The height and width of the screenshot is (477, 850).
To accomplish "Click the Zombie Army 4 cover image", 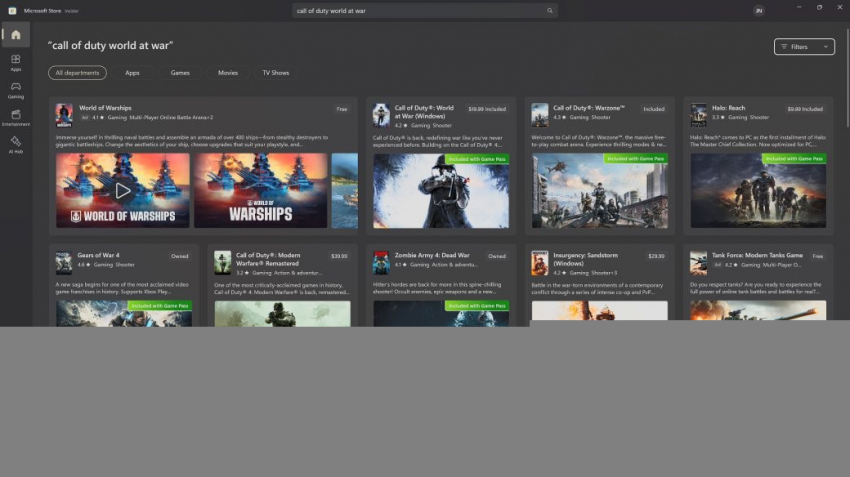I will pyautogui.click(x=441, y=314).
